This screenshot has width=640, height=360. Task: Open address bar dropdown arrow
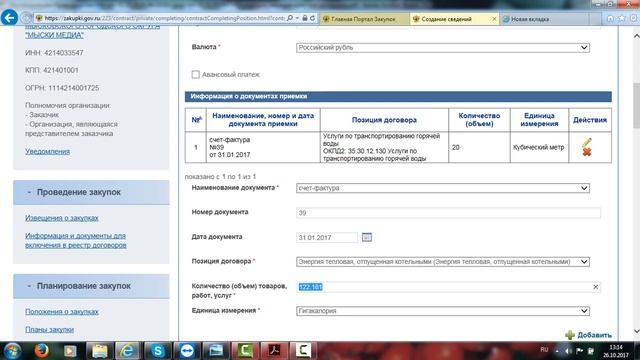(x=297, y=18)
